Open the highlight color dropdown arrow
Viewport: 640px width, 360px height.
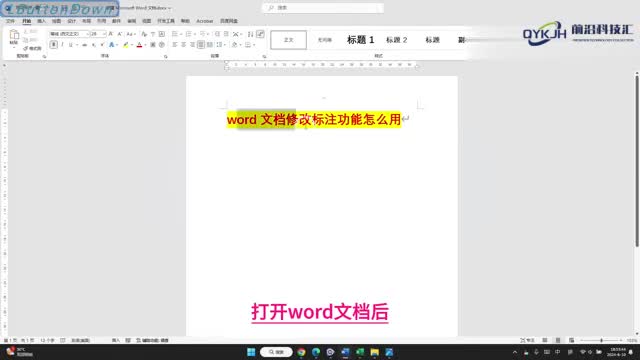tap(132, 45)
